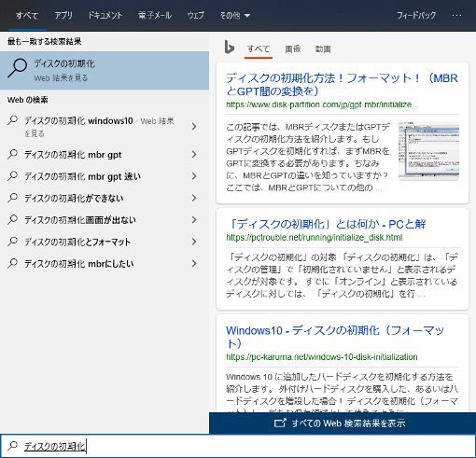Click search icon beside ディスクの初期化 mbr gpt
476x458 pixels.
pyautogui.click(x=12, y=154)
